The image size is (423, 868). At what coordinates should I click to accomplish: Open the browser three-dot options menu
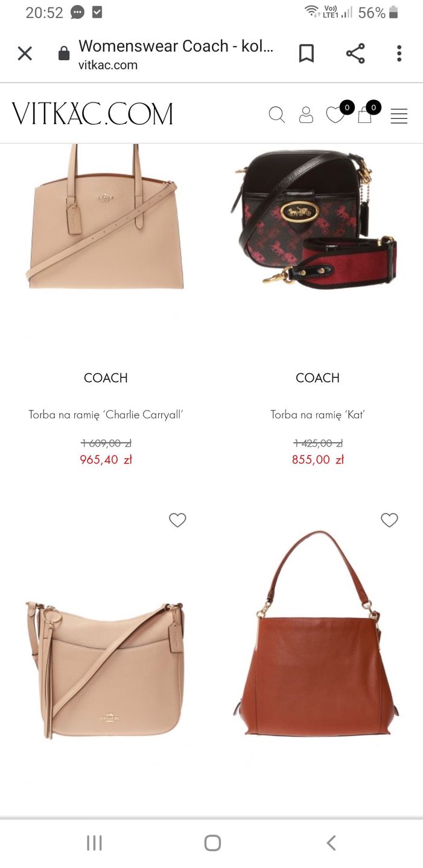coord(399,54)
